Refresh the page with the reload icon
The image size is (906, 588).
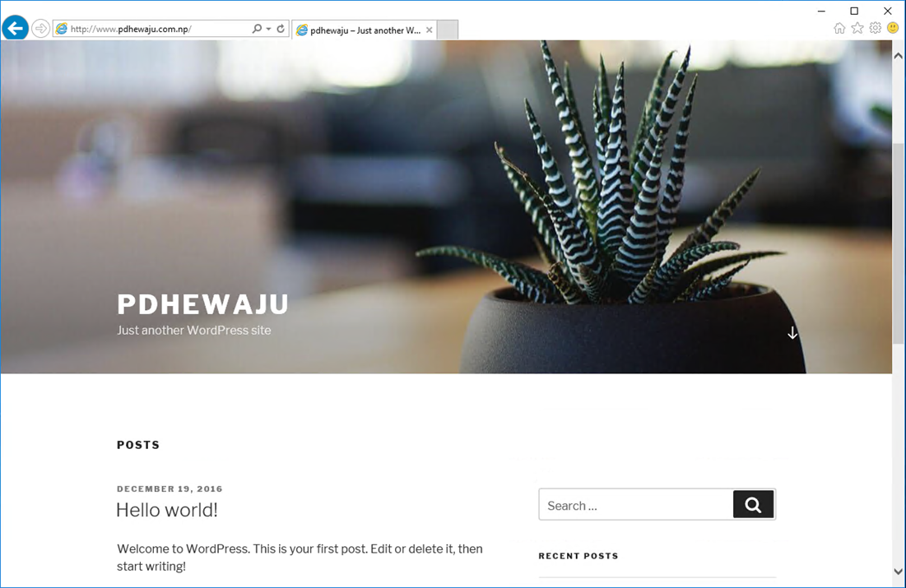click(281, 28)
